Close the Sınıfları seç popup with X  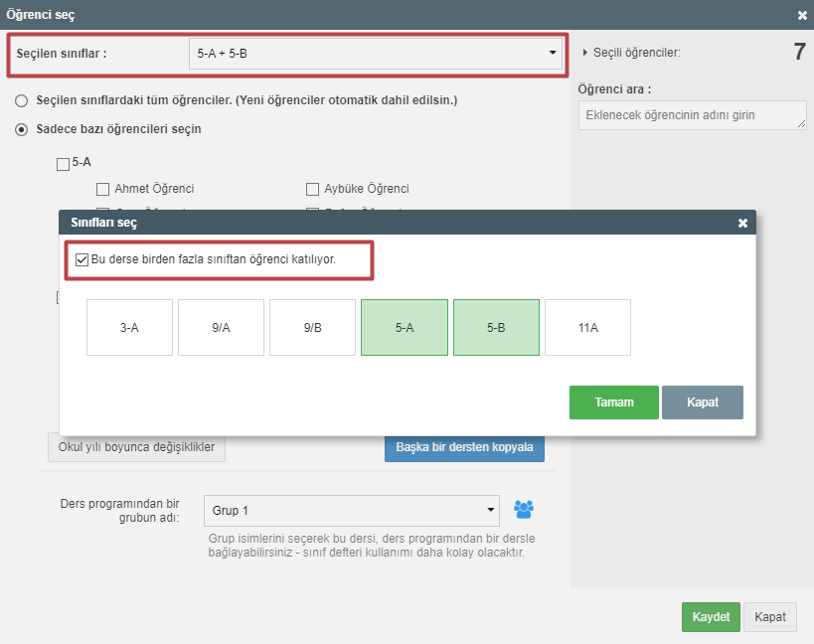pyautogui.click(x=742, y=223)
